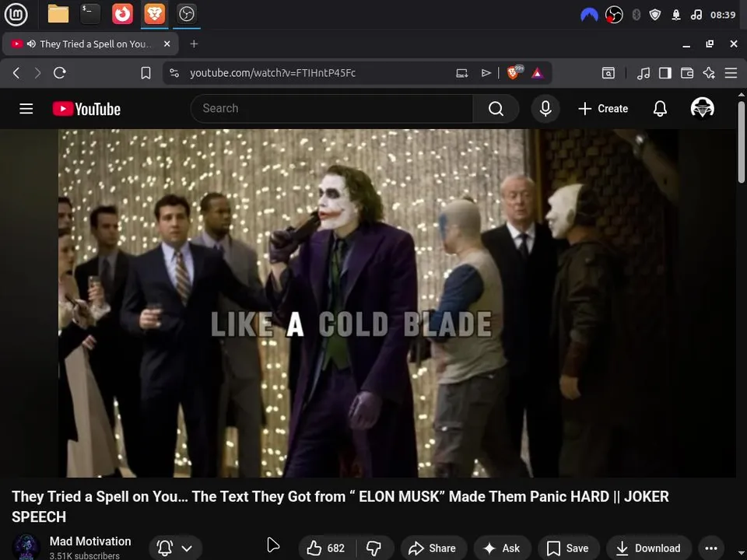Open the Brave Shields lion icon
747x560 pixels.
point(514,72)
